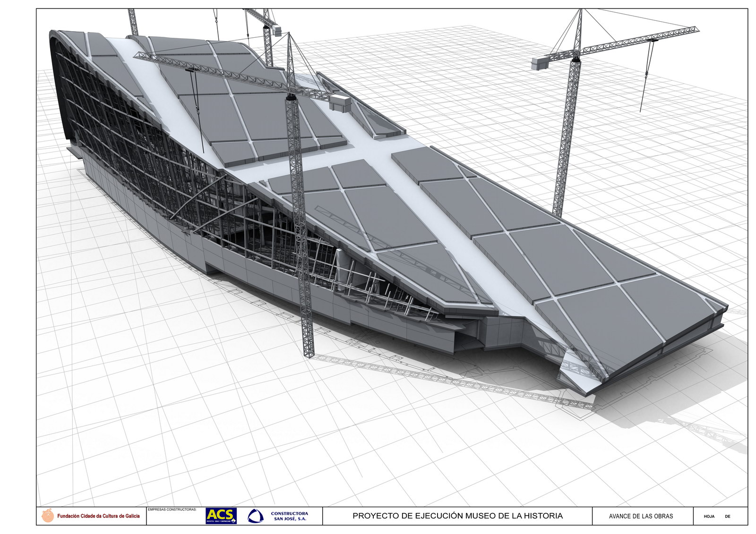Viewport: 756px width, 534px height.
Task: Select the counterweight of the right tower crane
Action: [x=540, y=64]
